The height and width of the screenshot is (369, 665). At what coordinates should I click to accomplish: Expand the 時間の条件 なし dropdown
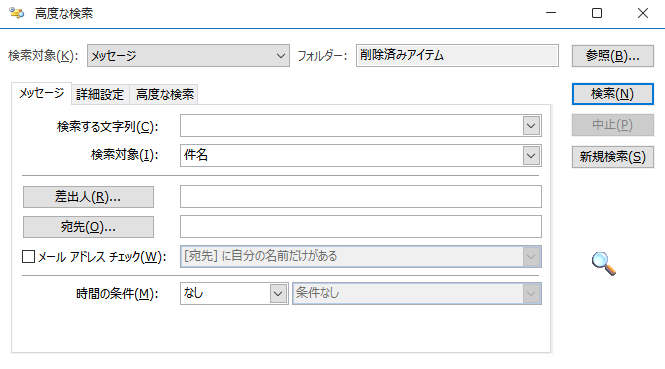234,294
